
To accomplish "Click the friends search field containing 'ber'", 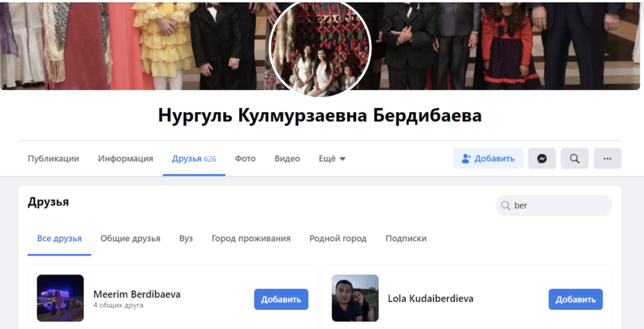I will (x=558, y=205).
